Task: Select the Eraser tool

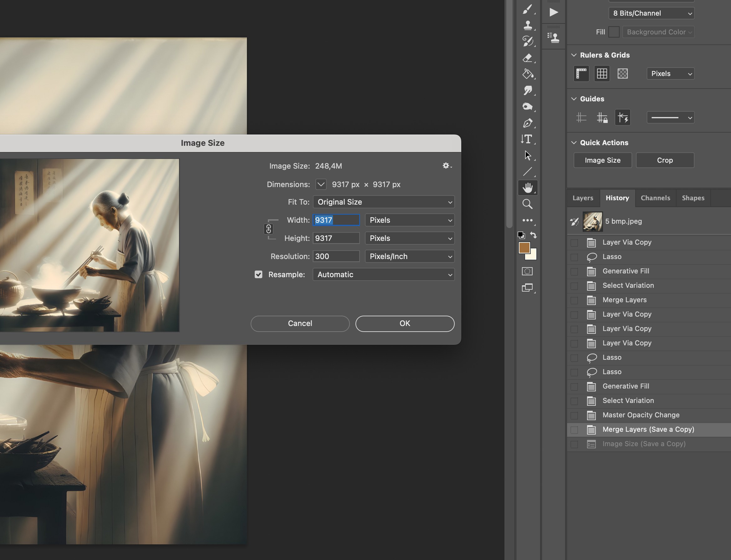Action: (x=528, y=58)
